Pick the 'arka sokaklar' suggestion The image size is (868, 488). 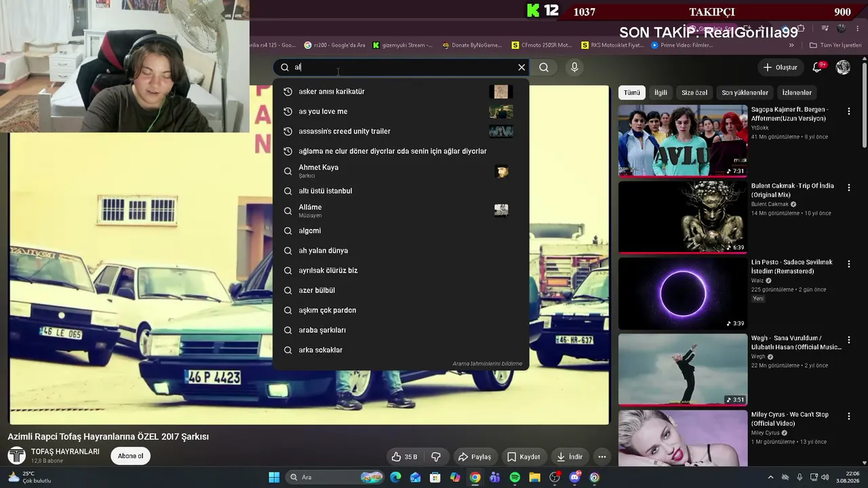401,350
